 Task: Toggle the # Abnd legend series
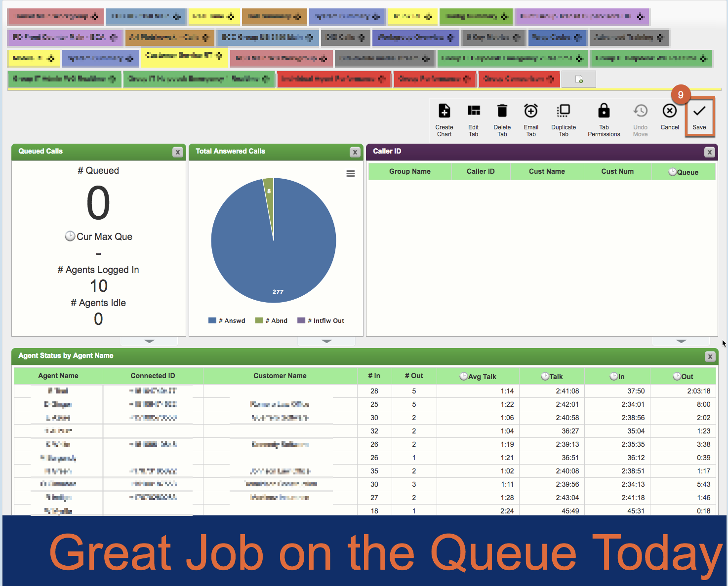[x=272, y=320]
